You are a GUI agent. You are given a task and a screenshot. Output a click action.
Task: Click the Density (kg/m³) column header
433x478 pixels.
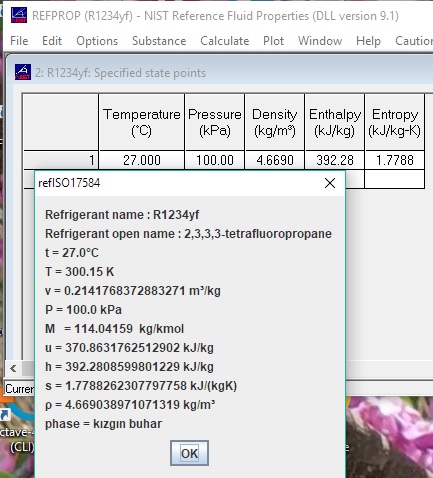click(275, 122)
